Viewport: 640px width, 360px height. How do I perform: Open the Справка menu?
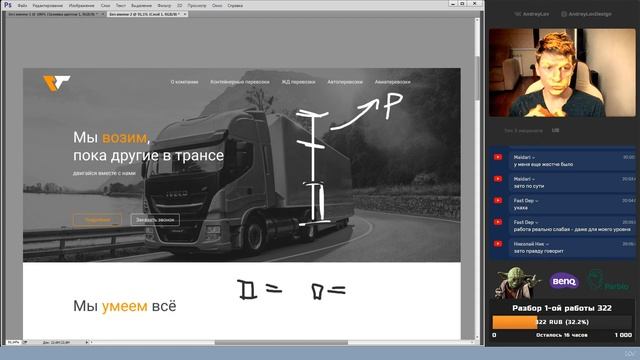235,6
